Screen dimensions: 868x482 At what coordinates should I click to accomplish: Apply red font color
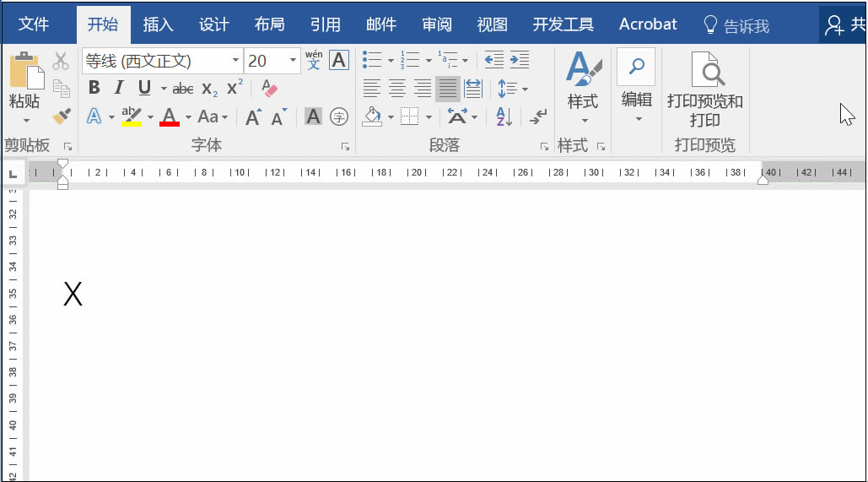pyautogui.click(x=170, y=116)
